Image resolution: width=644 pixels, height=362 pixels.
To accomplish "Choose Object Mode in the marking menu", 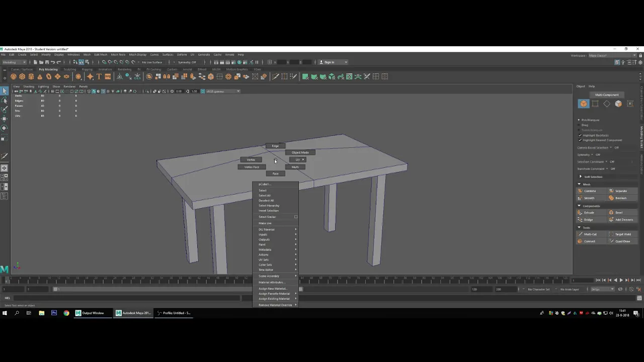I will (300, 152).
